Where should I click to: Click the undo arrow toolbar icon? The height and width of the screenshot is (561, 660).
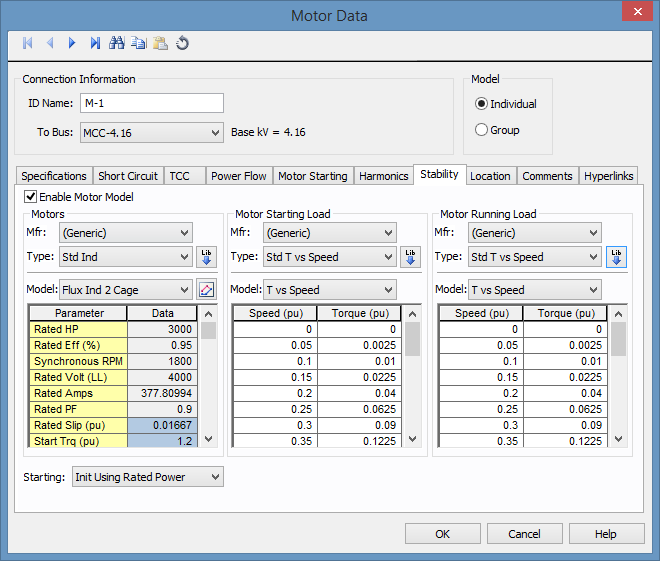(x=182, y=43)
